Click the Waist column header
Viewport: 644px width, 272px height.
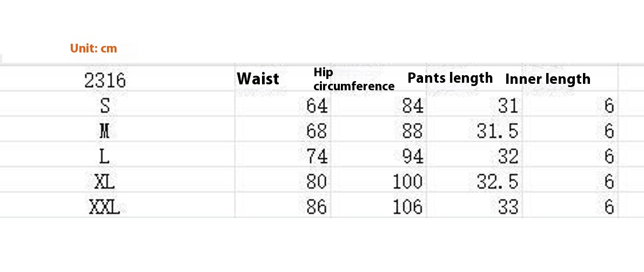[x=258, y=78]
